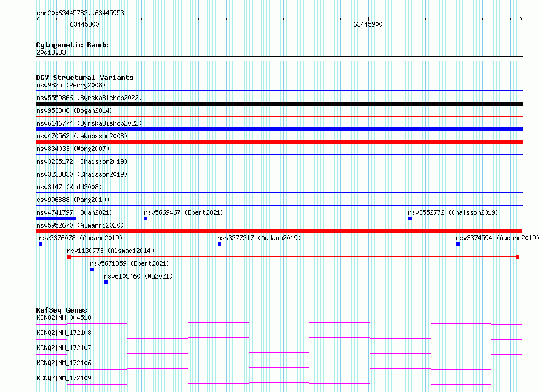Image resolution: width=540 pixels, height=392 pixels.
Task: Open nsv6146774 (ByrskaBishop2022) label
Action: pyautogui.click(x=89, y=123)
